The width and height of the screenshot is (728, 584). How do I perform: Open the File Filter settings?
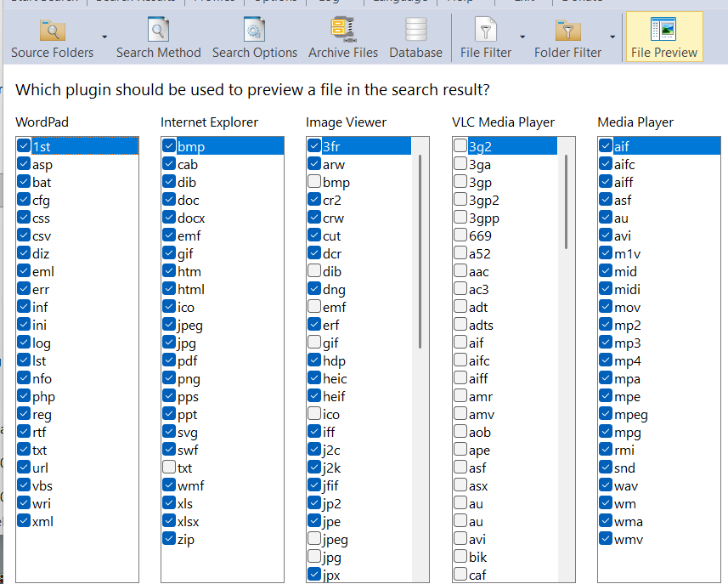tap(486, 39)
